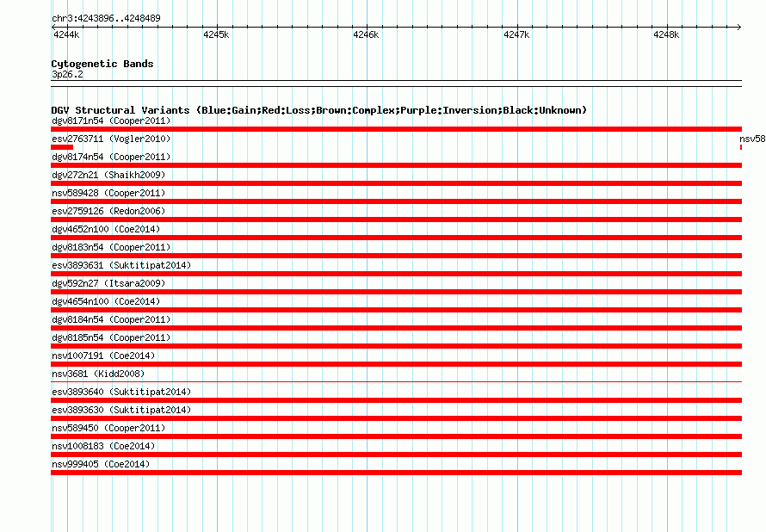This screenshot has height=532, width=766.
Task: Click the 4244k ruler mark
Action: 66,34
